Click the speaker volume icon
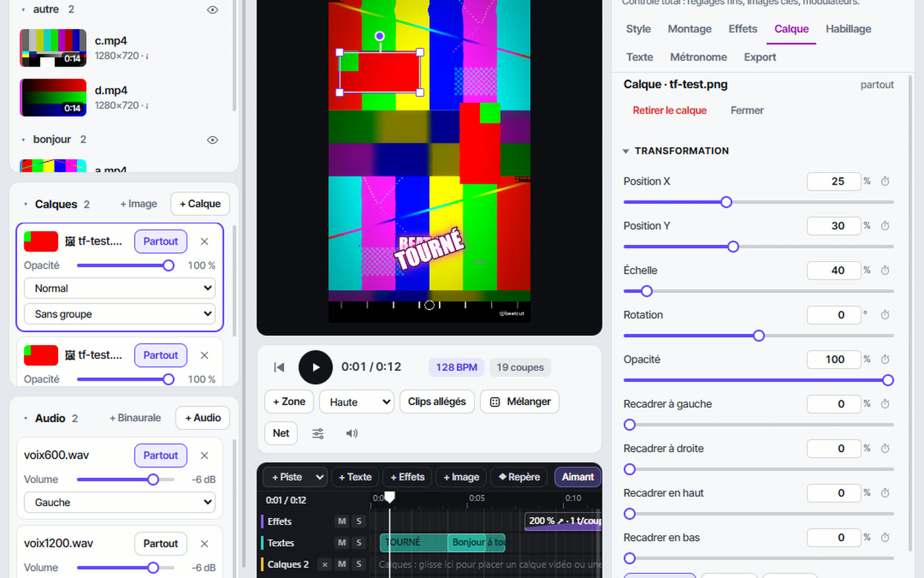The width and height of the screenshot is (924, 578). tap(352, 434)
